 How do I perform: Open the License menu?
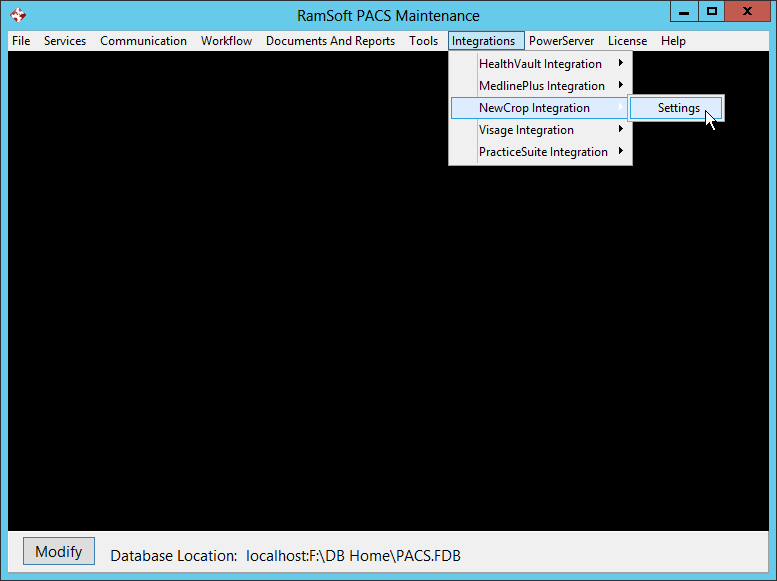pos(627,41)
